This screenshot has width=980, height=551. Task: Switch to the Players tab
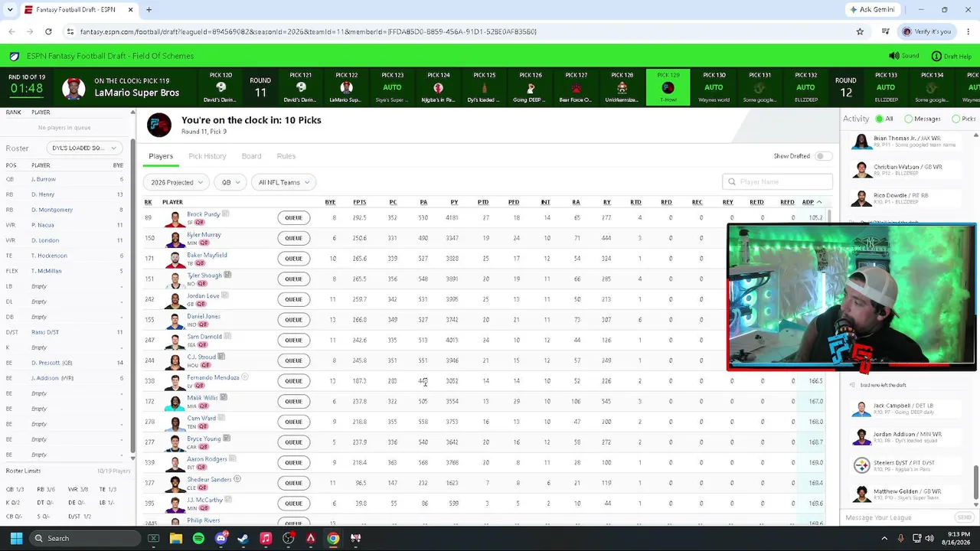coord(161,156)
